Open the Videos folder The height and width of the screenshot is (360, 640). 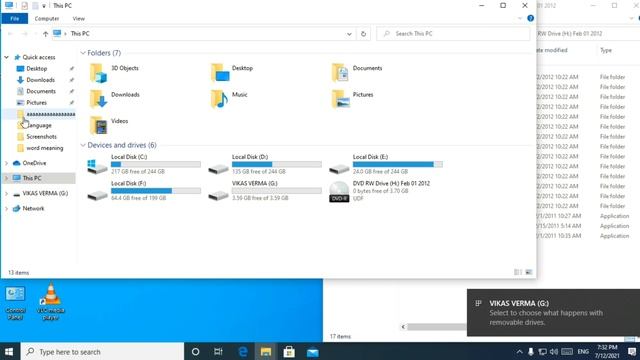tap(109, 126)
